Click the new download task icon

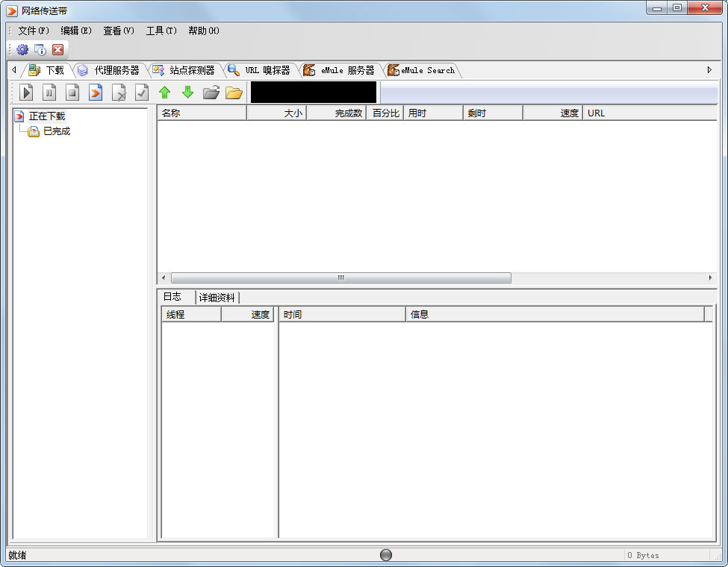tap(96, 93)
